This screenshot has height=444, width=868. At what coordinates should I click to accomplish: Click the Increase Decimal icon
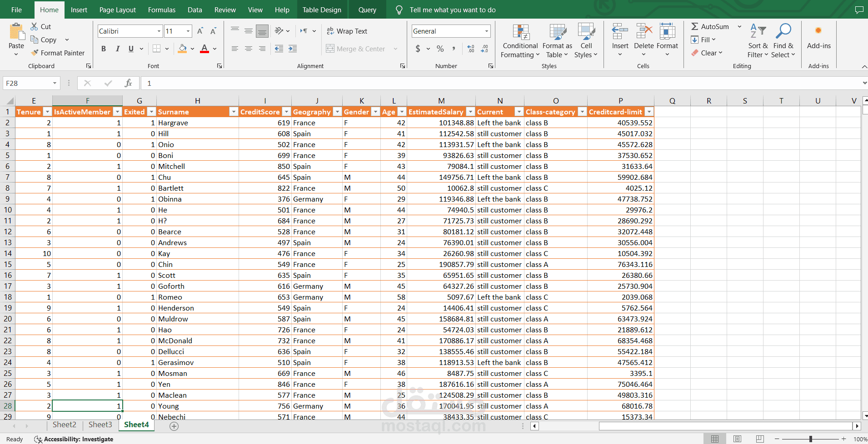pos(471,49)
